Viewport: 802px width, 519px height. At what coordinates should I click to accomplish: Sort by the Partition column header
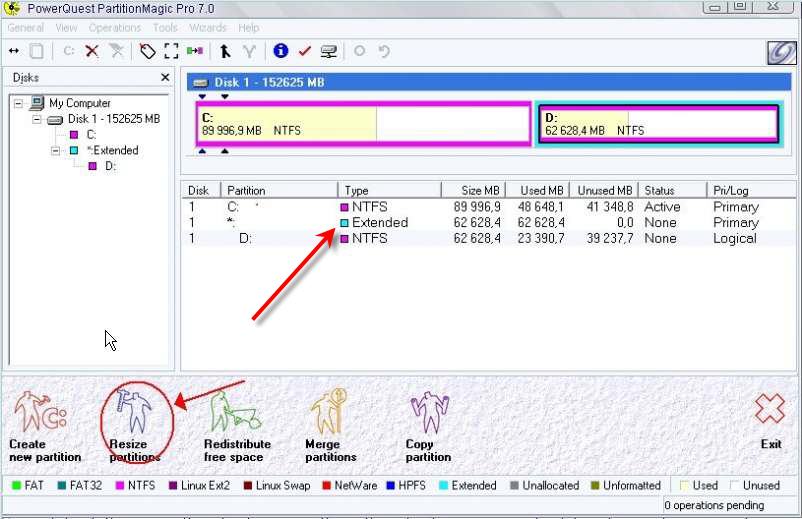(x=279, y=190)
